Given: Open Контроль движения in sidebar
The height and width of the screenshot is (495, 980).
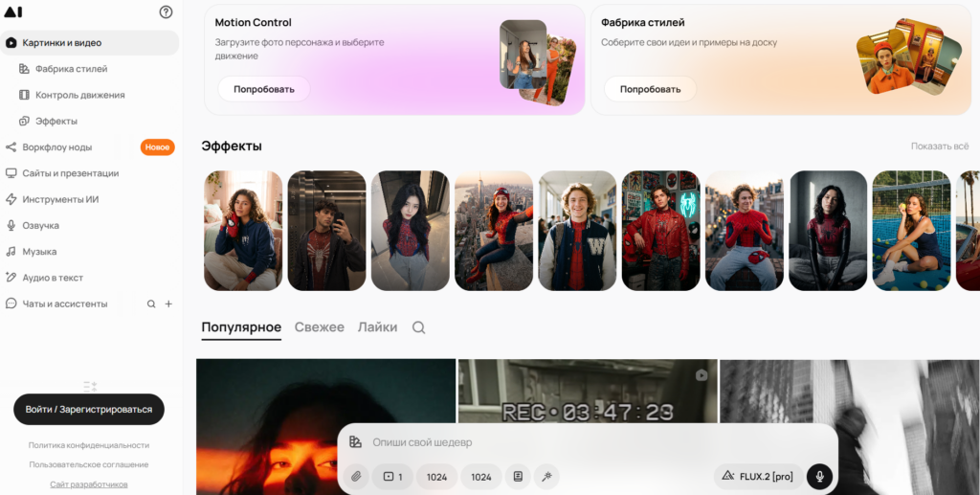Looking at the screenshot, I should (x=73, y=95).
